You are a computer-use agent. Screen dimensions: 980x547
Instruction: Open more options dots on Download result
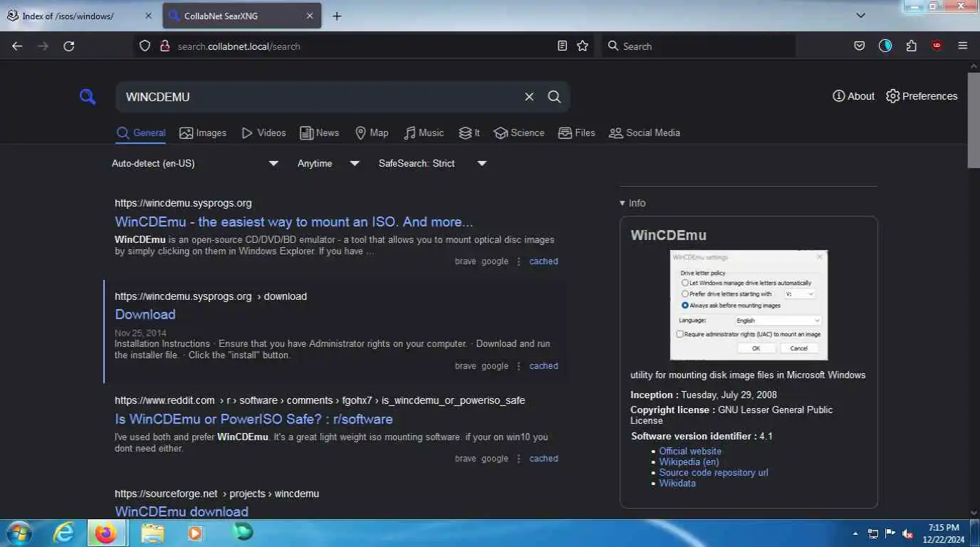(518, 366)
